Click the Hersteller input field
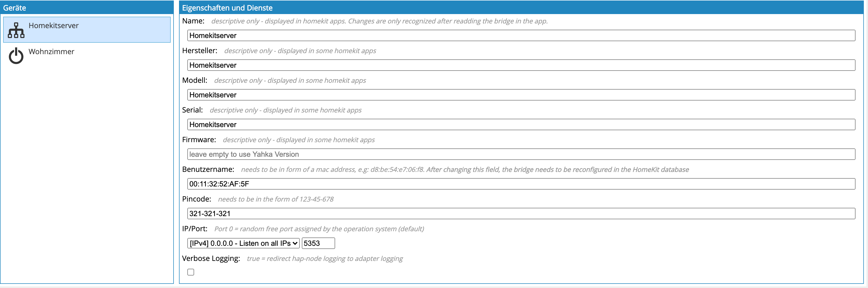 (521, 65)
